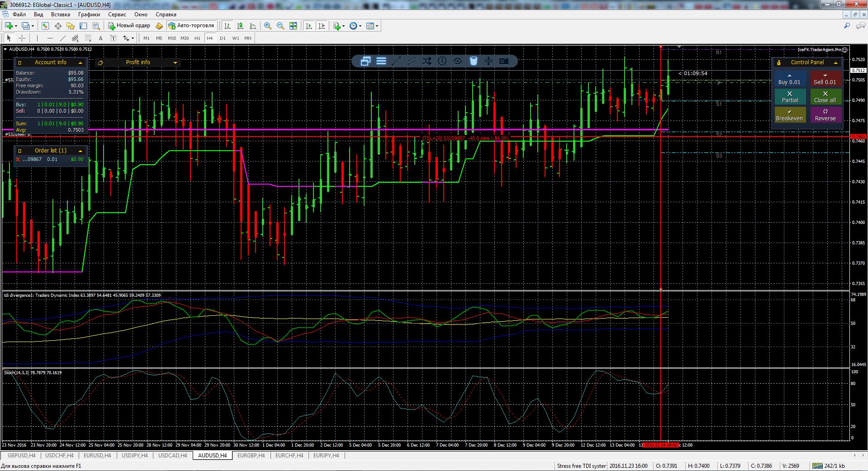Open the Графики menu
This screenshot has height=471, width=868.
(89, 14)
